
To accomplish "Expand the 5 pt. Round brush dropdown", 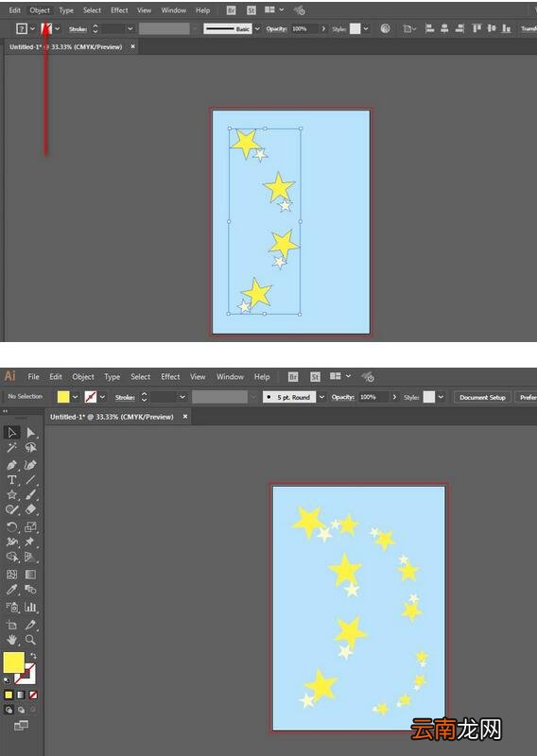I will [321, 397].
